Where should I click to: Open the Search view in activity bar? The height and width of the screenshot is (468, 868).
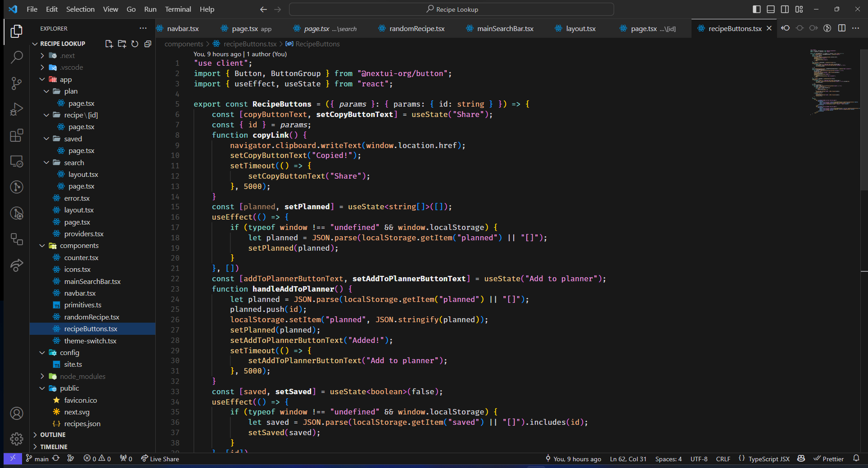pyautogui.click(x=17, y=57)
